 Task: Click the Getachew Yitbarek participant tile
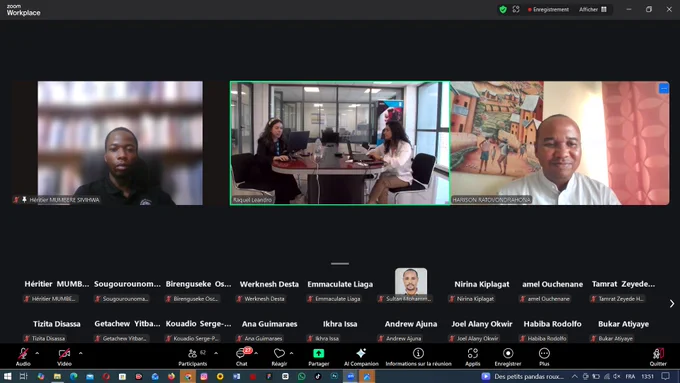tap(127, 325)
